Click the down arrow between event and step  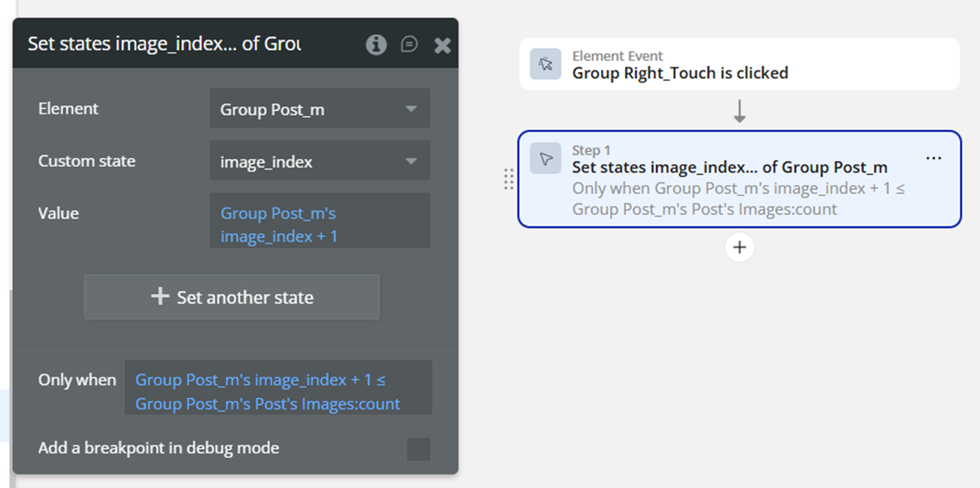tap(739, 111)
